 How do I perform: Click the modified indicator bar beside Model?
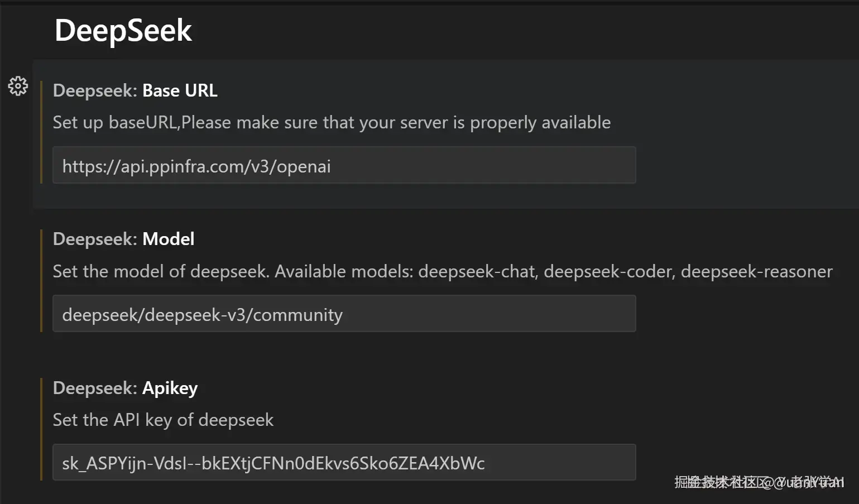pos(41,280)
